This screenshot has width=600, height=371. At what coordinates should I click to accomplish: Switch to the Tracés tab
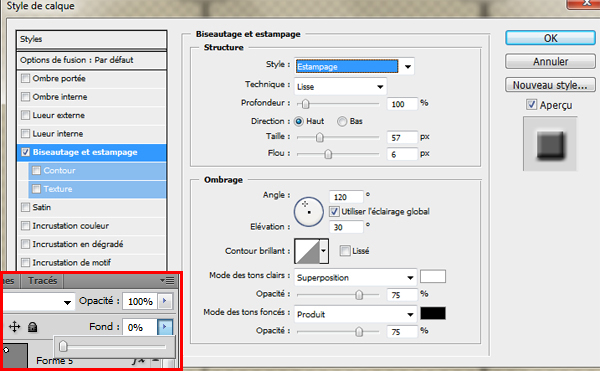[x=42, y=281]
